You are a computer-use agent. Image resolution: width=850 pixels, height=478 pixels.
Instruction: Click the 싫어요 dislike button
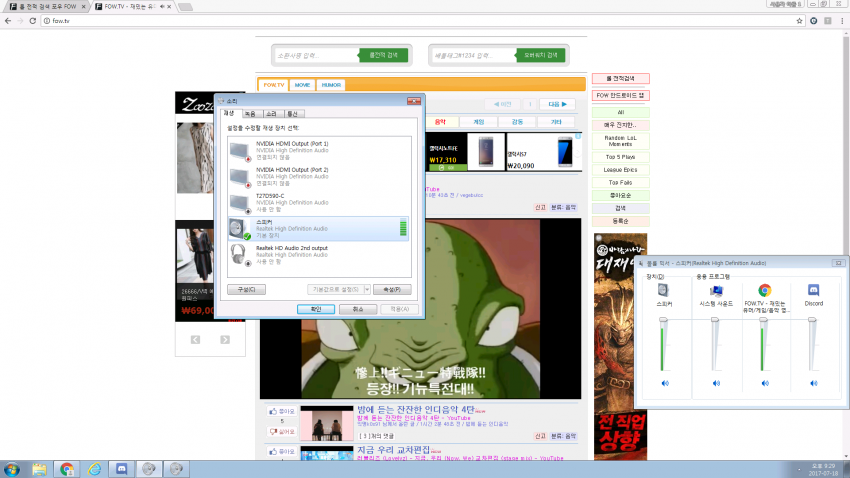pos(282,432)
